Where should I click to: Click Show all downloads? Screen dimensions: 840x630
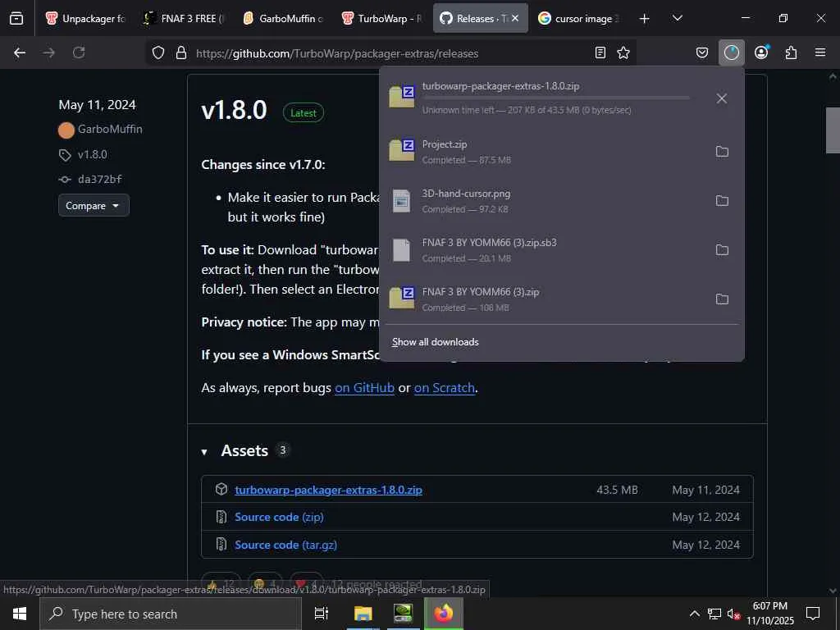(435, 342)
